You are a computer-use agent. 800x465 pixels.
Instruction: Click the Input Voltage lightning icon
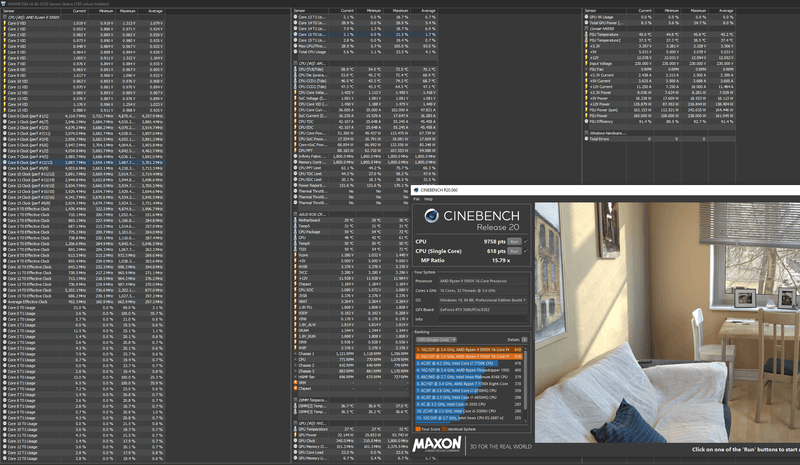pyautogui.click(x=586, y=63)
